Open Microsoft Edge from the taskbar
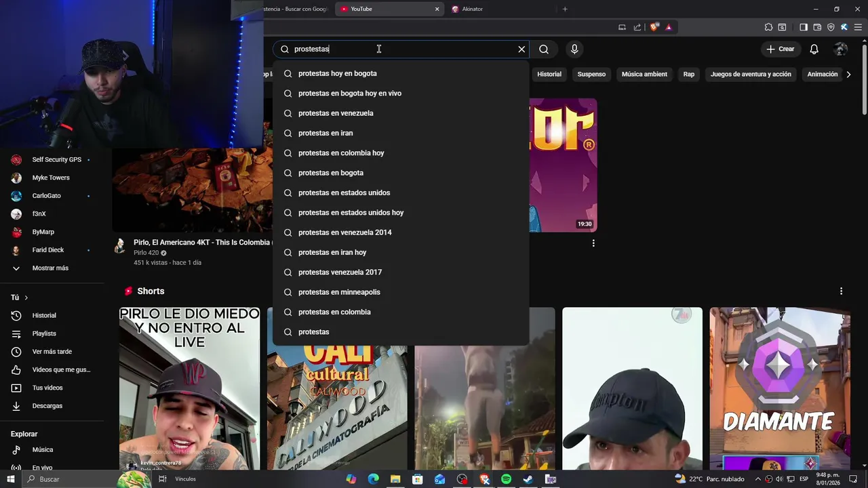This screenshot has height=488, width=868. pyautogui.click(x=373, y=479)
